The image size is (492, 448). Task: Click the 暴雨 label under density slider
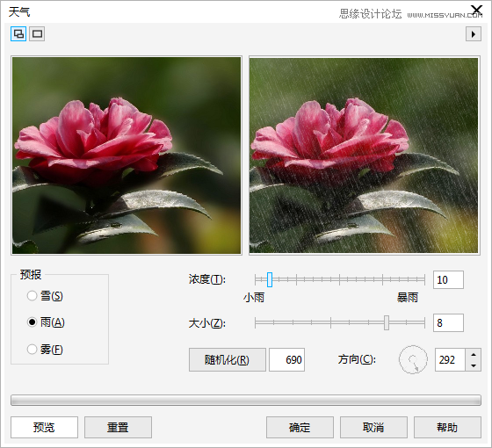408,298
